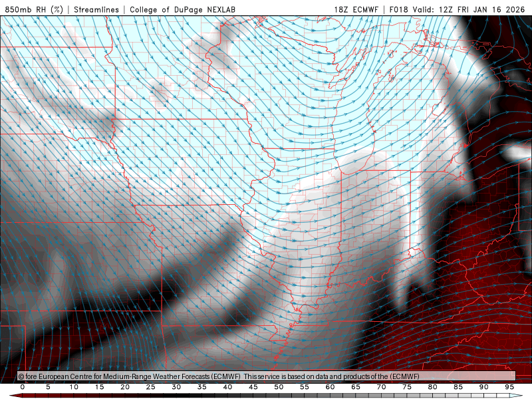Click the colorbar value label '25'

click(151, 387)
